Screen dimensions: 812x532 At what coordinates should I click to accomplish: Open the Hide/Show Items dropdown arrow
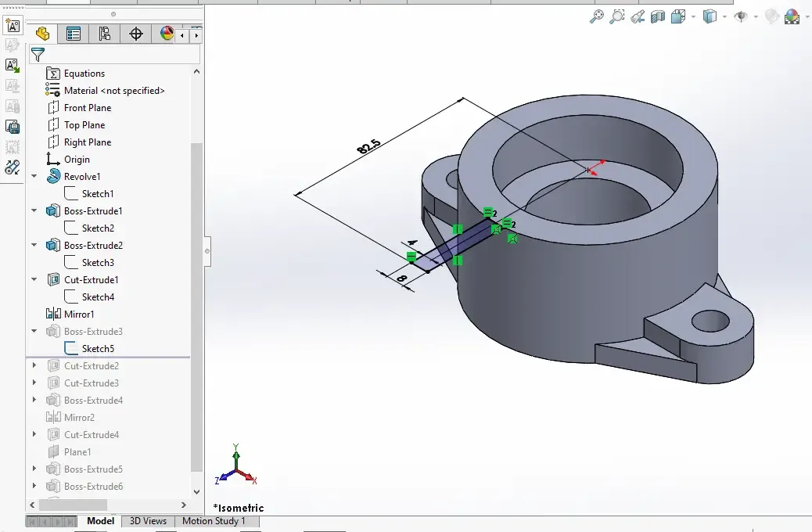pyautogui.click(x=756, y=17)
